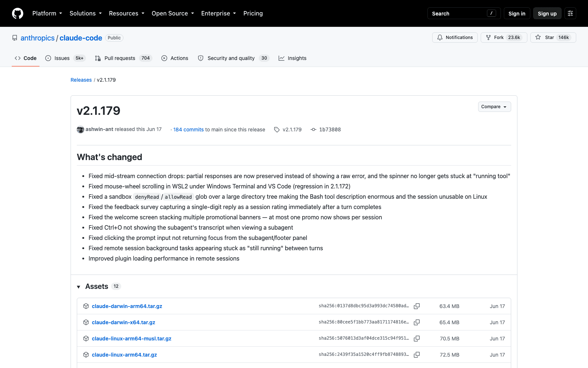
Task: Click the Notifications button
Action: [x=455, y=38]
